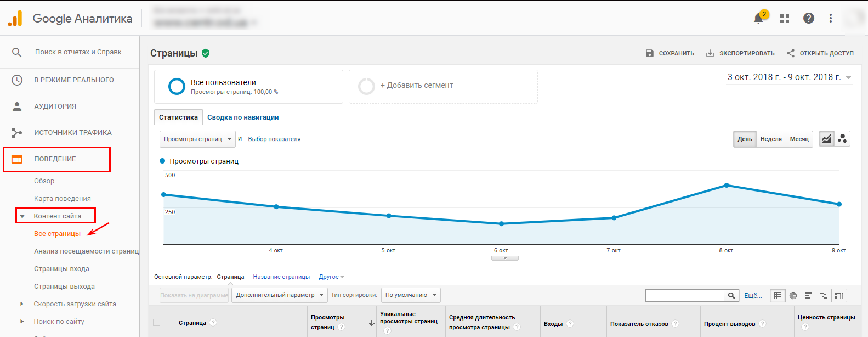The image size is (868, 337).
Task: Click the green verified shield by Страницы
Action: tap(206, 53)
